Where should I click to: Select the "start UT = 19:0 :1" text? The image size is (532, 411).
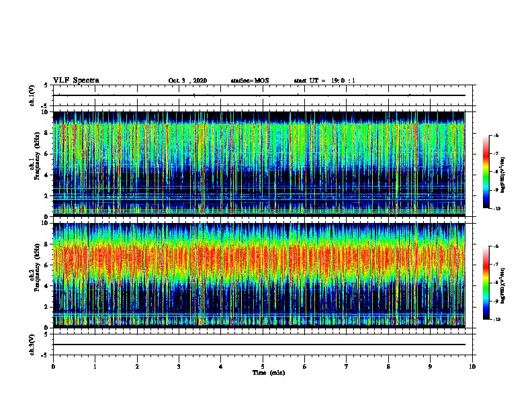[x=324, y=81]
